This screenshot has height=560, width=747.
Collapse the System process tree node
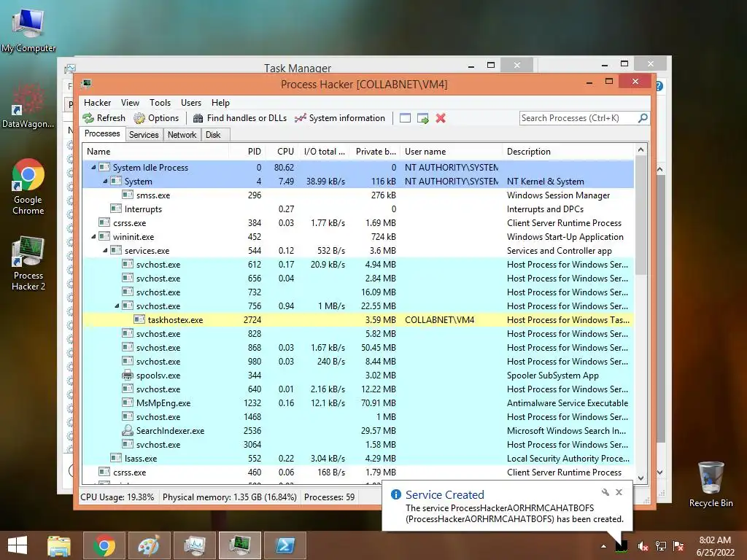click(x=105, y=181)
